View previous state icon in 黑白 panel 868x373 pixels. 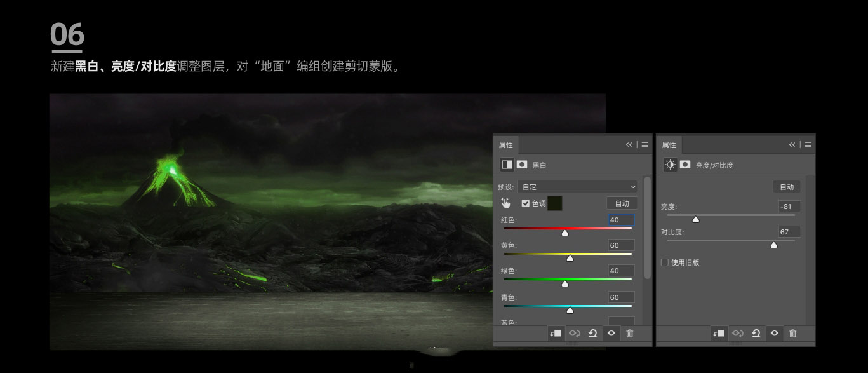(x=574, y=333)
